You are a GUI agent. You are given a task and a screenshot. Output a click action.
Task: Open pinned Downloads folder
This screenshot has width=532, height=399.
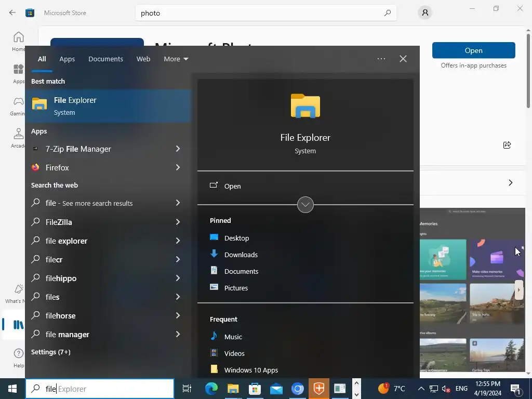click(241, 255)
